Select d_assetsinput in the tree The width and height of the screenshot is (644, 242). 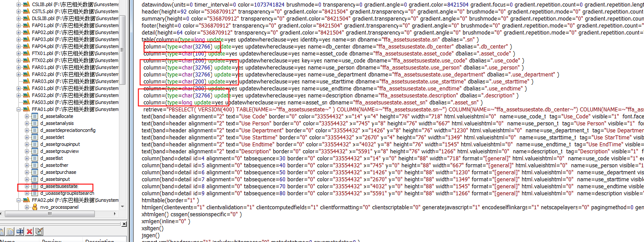click(55, 179)
